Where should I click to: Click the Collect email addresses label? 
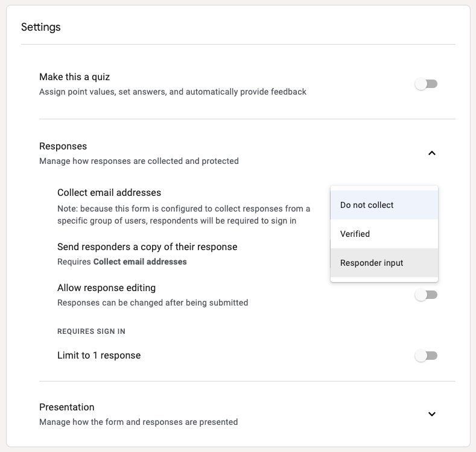coord(109,193)
